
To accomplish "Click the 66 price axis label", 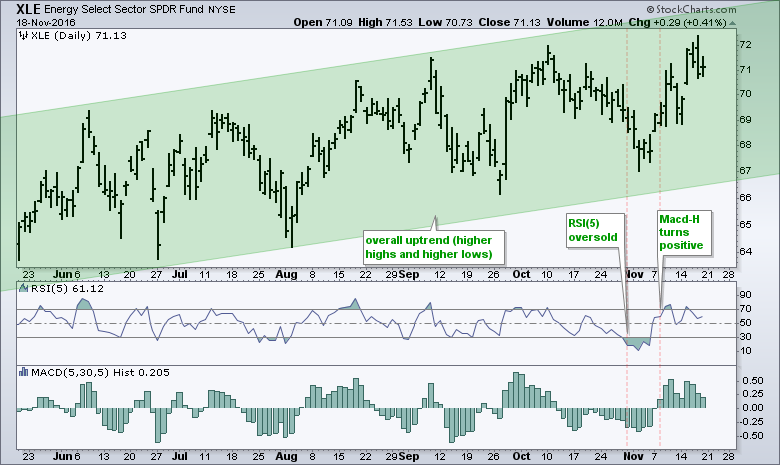I will [x=745, y=198].
